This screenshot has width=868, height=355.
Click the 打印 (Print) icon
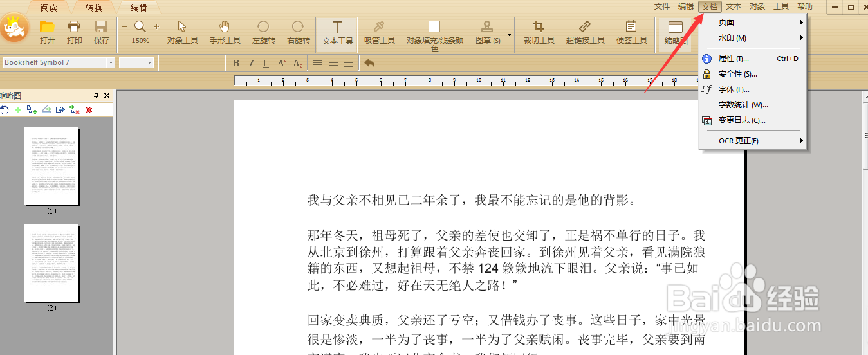click(74, 27)
